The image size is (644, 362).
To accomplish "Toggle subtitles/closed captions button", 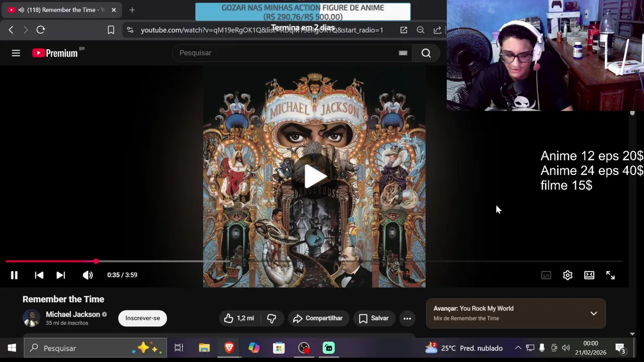I will tap(546, 275).
